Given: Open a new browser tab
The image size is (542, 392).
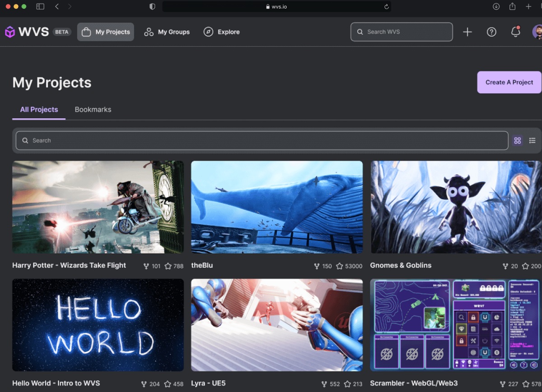Looking at the screenshot, I should click(528, 6).
